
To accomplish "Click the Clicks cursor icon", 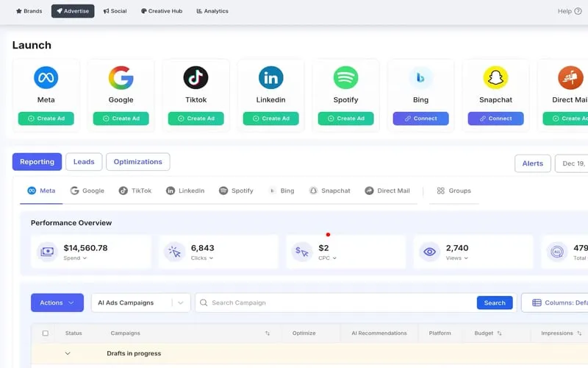I will click(175, 252).
